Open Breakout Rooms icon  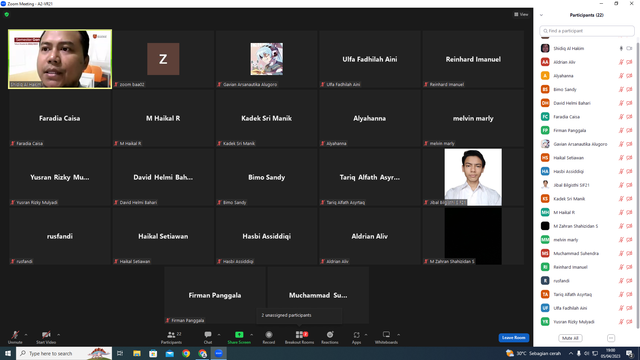pos(299,335)
